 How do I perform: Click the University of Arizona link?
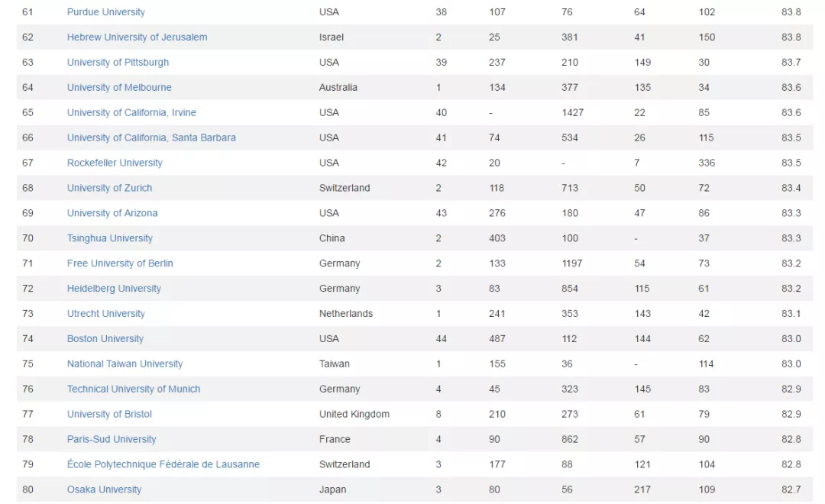112,213
